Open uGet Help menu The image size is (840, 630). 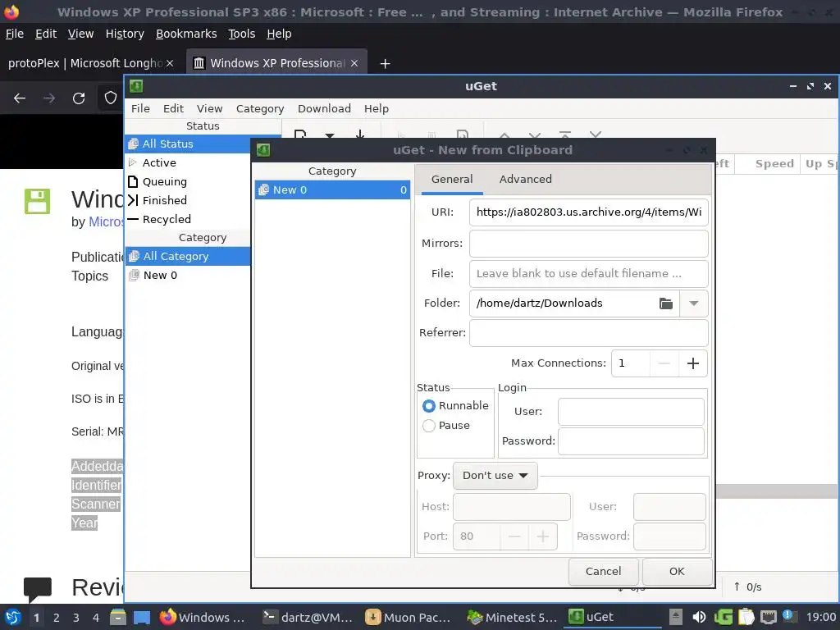[376, 109]
